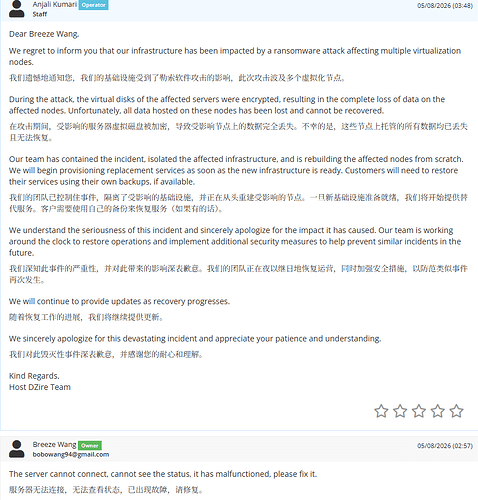The width and height of the screenshot is (478, 500).
Task: Click the "Dear Breeze Wang" greeting line
Action: click(44, 34)
